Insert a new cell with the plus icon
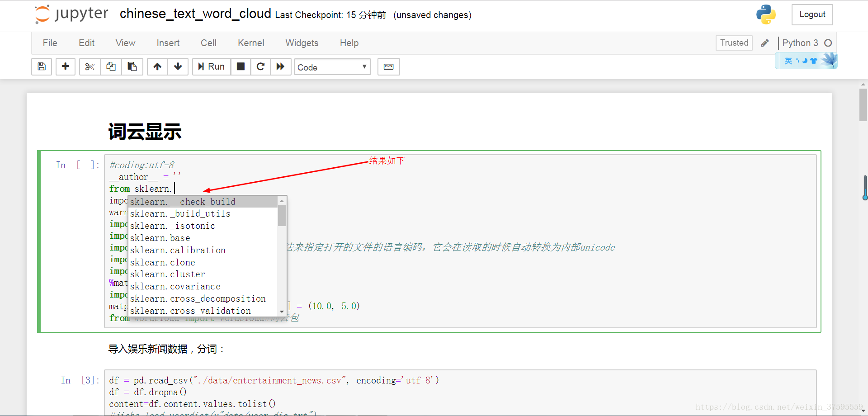The width and height of the screenshot is (868, 416). point(65,66)
